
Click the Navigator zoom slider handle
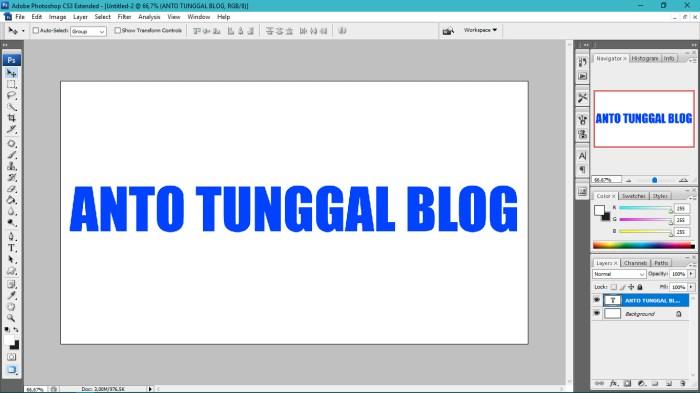coord(654,180)
